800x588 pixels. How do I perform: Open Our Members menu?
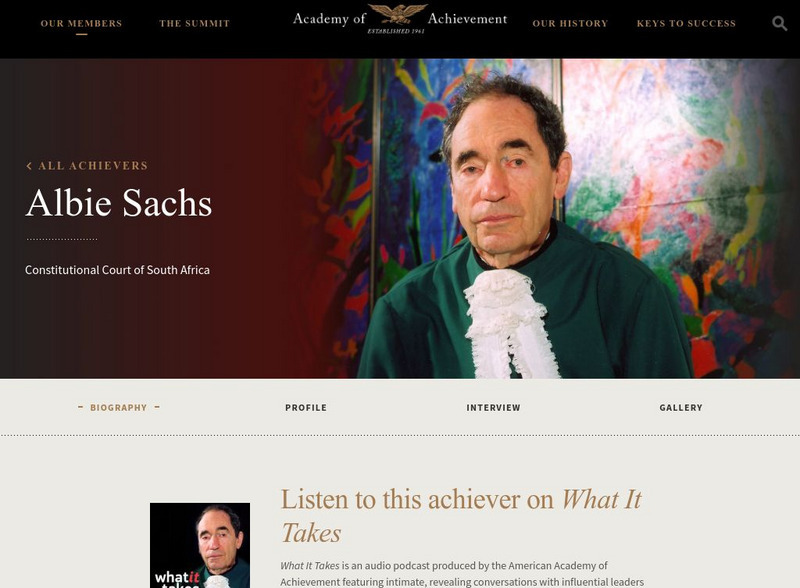pos(82,23)
